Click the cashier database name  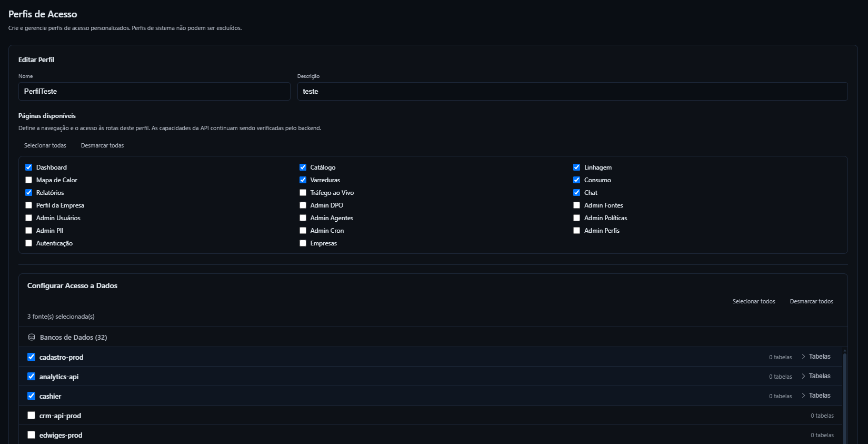(x=51, y=396)
